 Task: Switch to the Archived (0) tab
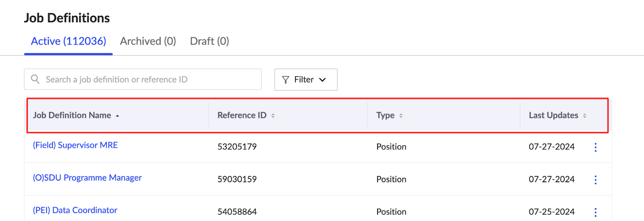tap(148, 41)
